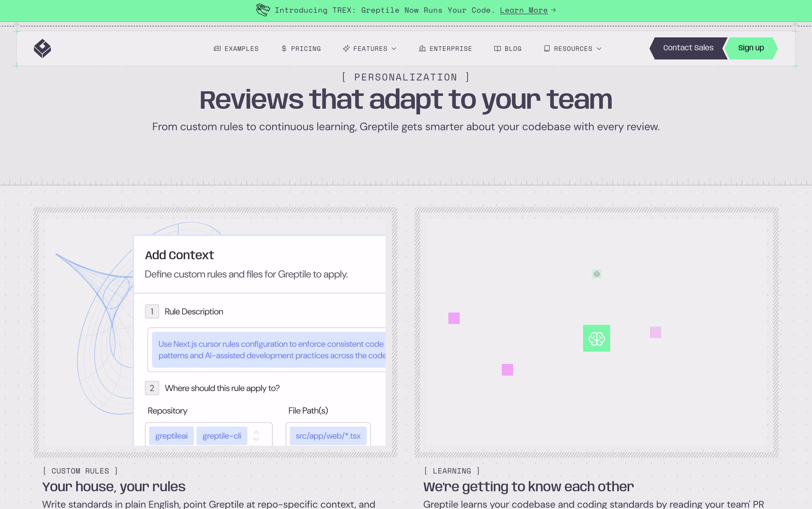Select the greptileai repository tag
812x509 pixels.
171,436
